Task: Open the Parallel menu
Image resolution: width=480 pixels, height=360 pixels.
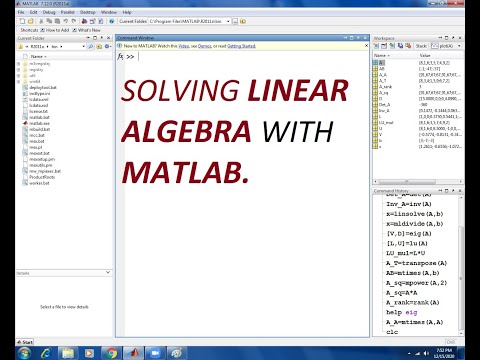Action: point(68,12)
